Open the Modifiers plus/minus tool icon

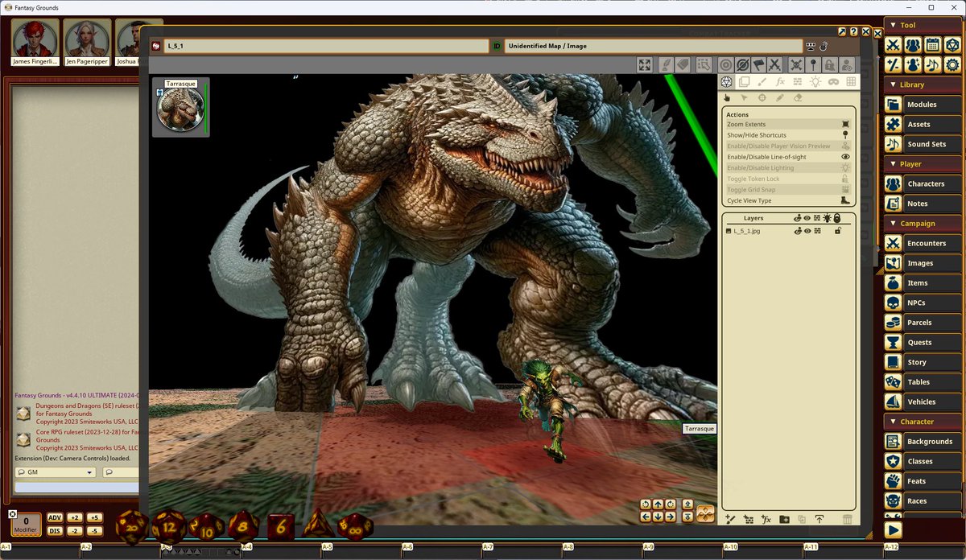[x=893, y=64]
